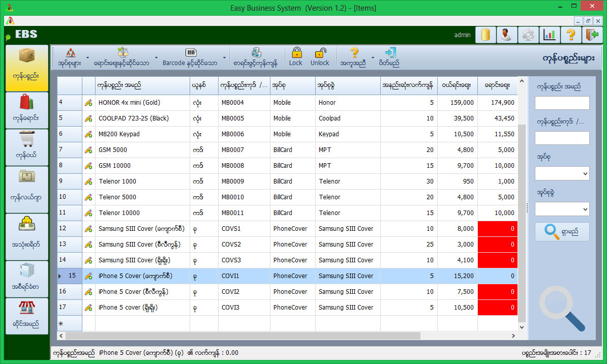The image size is (607, 364).
Task: Click the selling price toolbar button with scales icon
Action: pos(122,57)
